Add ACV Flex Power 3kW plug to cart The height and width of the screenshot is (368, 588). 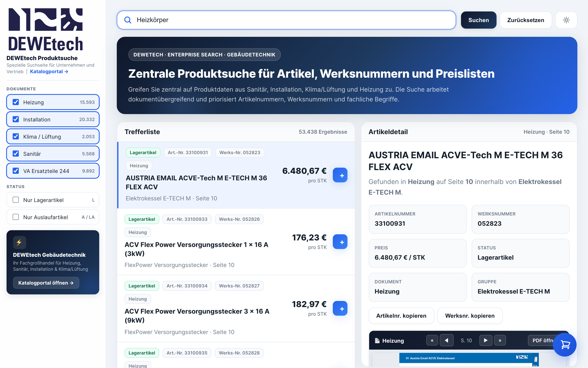340,242
